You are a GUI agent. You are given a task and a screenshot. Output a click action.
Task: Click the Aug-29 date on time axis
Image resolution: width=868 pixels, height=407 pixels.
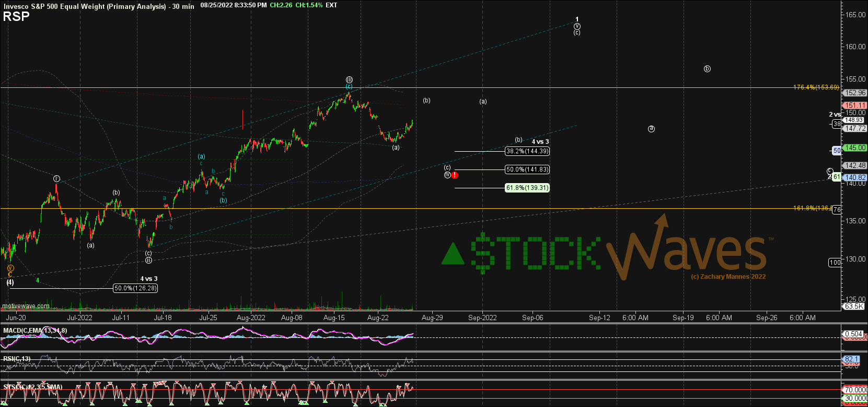point(432,318)
